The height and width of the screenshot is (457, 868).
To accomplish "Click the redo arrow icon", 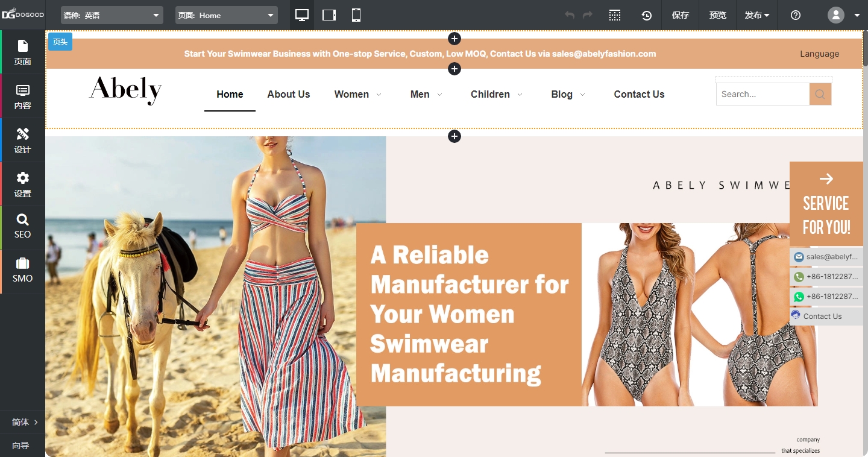I will point(588,15).
